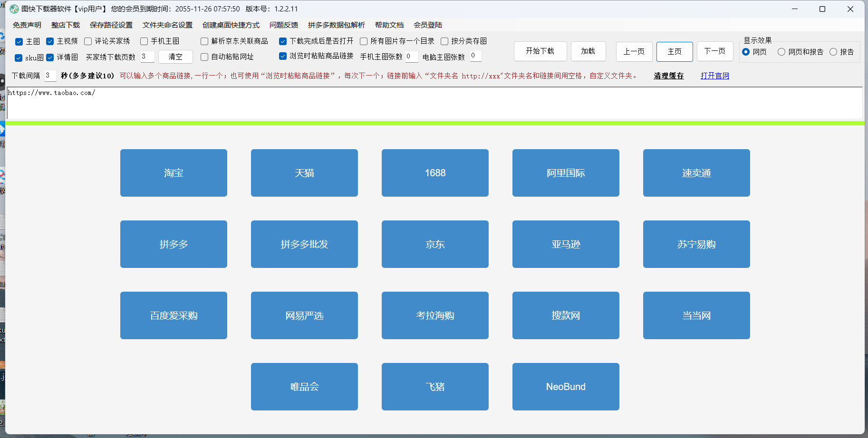The height and width of the screenshot is (438, 868).
Task: Go to the 京东 tile
Action: coord(435,244)
